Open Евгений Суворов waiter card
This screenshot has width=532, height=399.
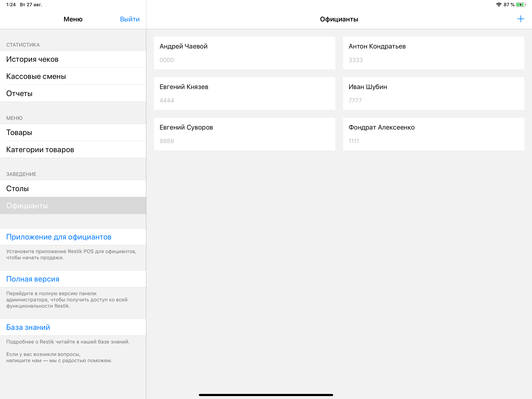coord(244,134)
